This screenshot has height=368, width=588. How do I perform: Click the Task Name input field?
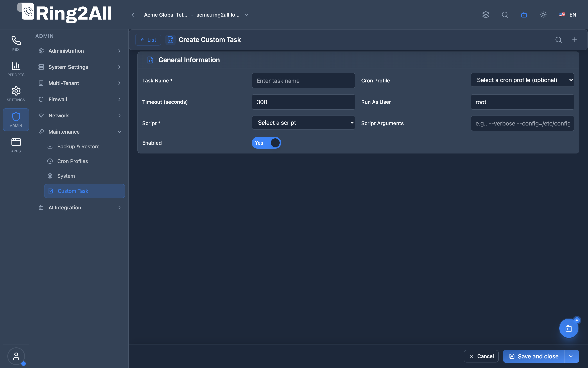(303, 81)
